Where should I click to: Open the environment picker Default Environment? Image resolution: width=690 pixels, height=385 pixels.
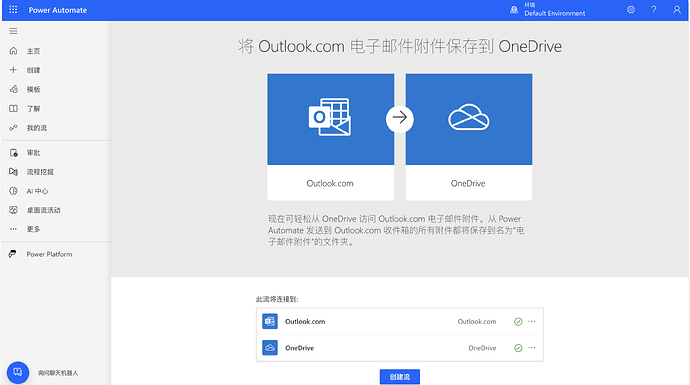coord(554,10)
